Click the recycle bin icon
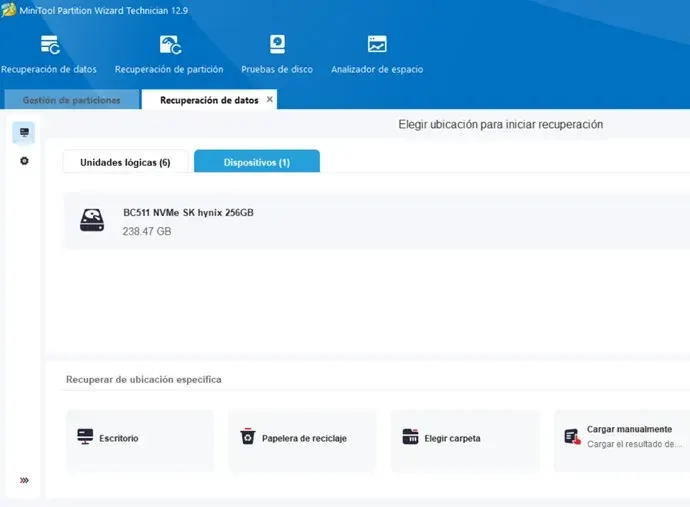Image resolution: width=690 pixels, height=507 pixels. 248,436
